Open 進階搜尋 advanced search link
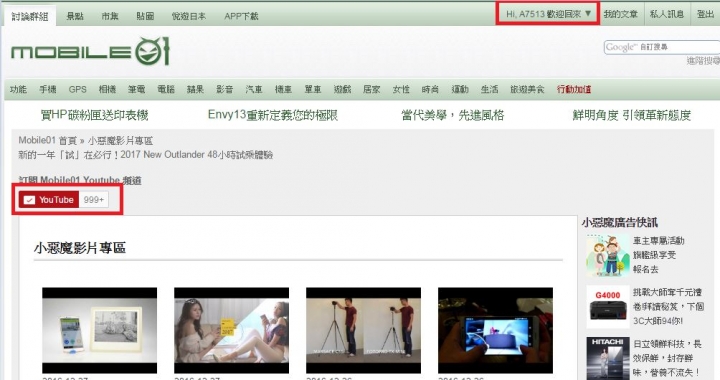 [x=703, y=61]
